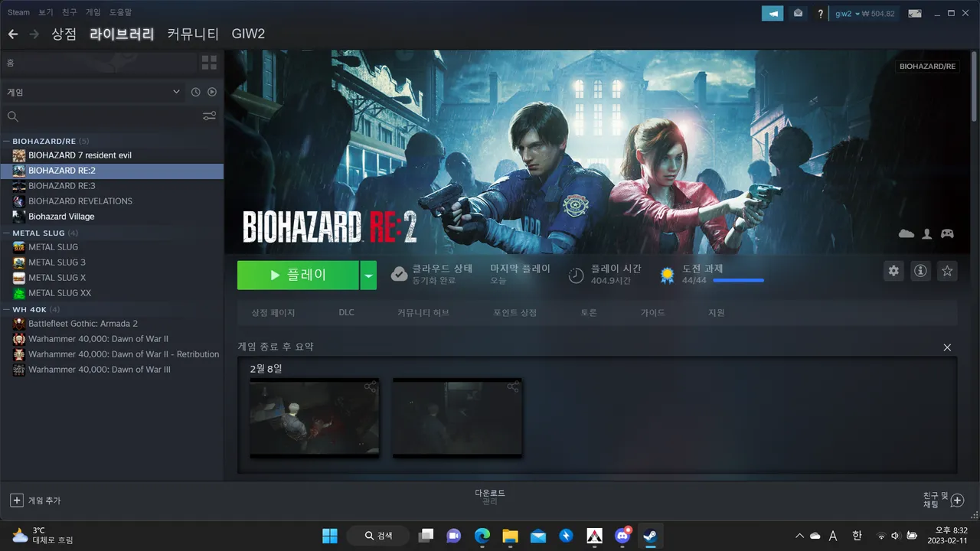Viewport: 980px width, 551px height.
Task: Open advanced filter sliders icon
Action: pyautogui.click(x=209, y=116)
